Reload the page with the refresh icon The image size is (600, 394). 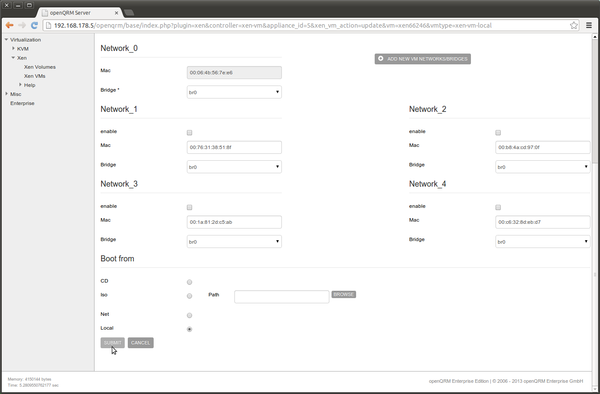click(x=34, y=25)
